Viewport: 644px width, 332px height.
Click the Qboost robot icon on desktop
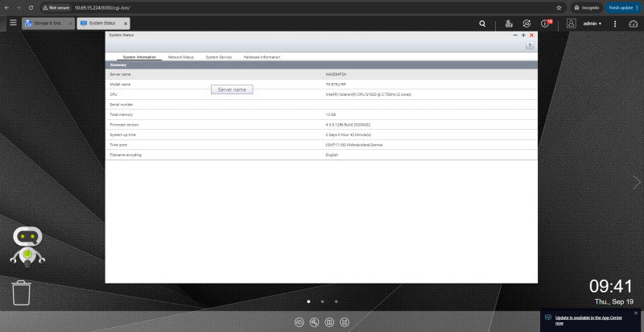click(x=27, y=247)
